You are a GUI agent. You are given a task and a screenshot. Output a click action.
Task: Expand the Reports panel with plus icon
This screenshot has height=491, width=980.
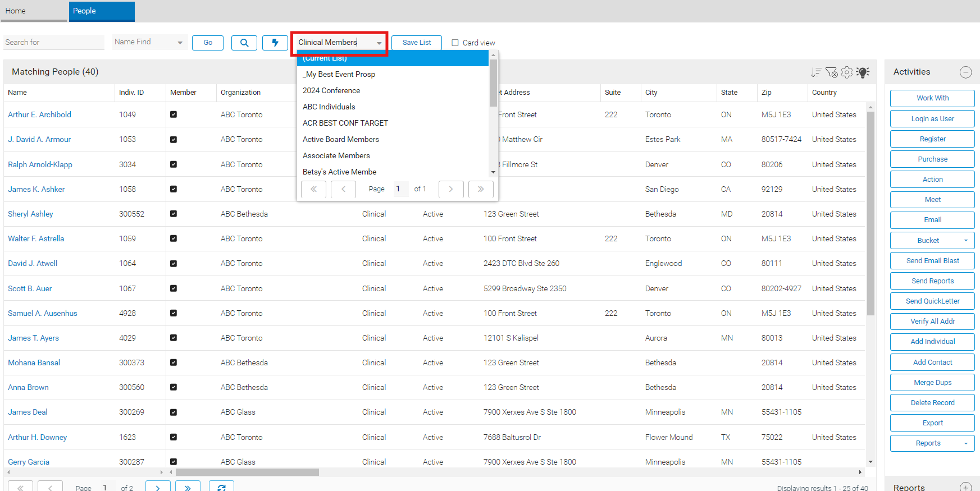[x=966, y=487]
